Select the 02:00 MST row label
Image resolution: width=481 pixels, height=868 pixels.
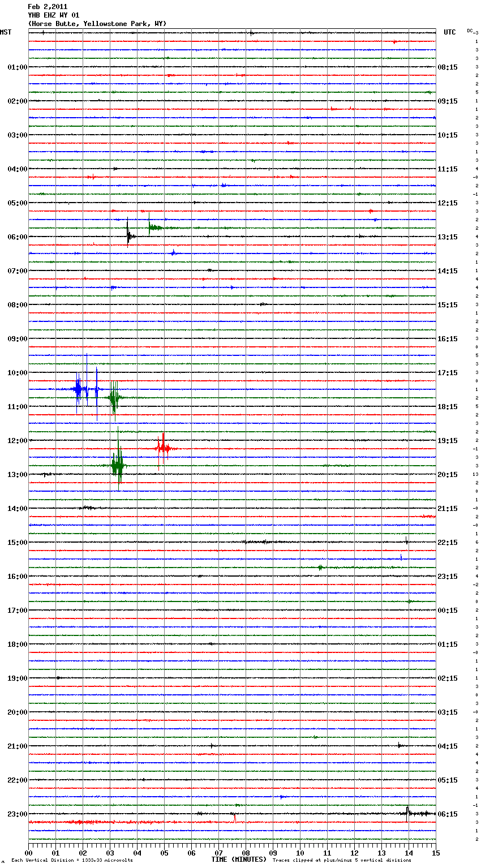(x=18, y=101)
